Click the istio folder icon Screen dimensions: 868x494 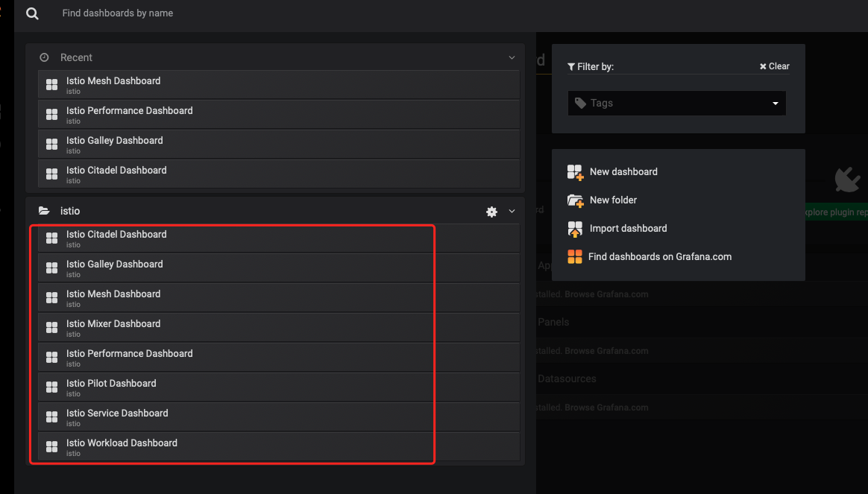tap(44, 211)
